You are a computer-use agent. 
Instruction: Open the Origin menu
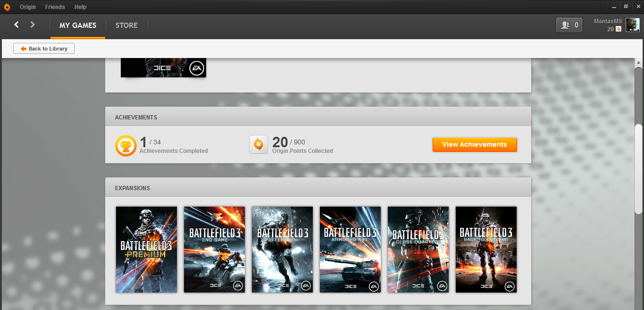click(x=28, y=7)
